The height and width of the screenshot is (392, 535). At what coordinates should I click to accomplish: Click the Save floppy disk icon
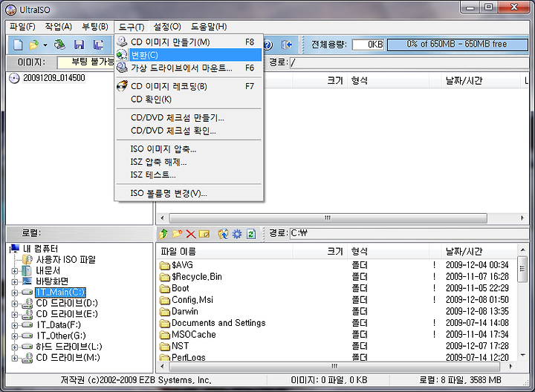point(80,45)
